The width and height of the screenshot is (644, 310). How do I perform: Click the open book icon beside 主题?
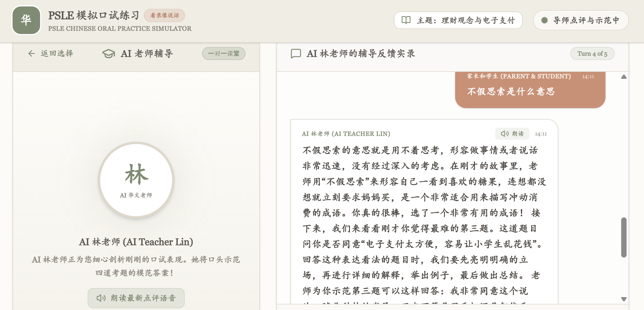(x=406, y=20)
